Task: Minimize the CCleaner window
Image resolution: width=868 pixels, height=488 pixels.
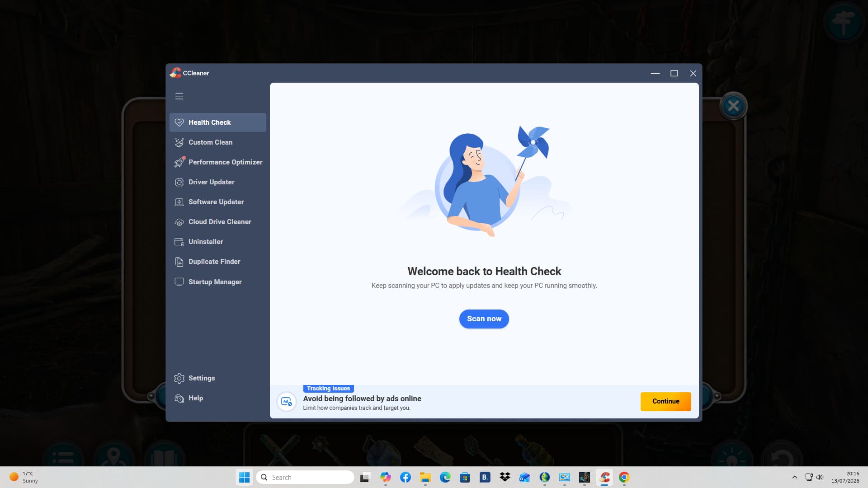Action: [655, 73]
